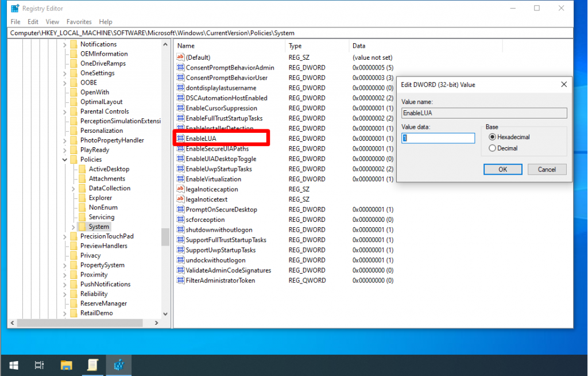Expand the DataCollection key
Image resolution: width=588 pixels, height=376 pixels.
pyautogui.click(x=73, y=189)
